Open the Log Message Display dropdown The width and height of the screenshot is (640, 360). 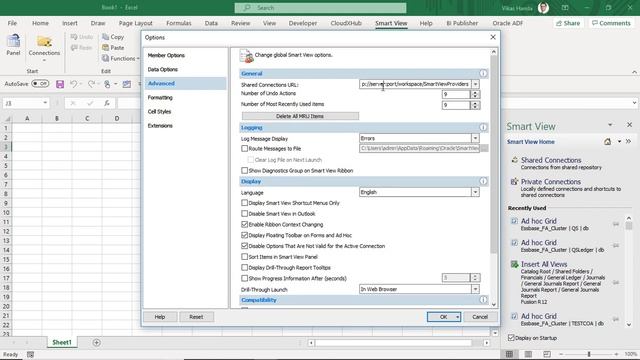pos(476,138)
